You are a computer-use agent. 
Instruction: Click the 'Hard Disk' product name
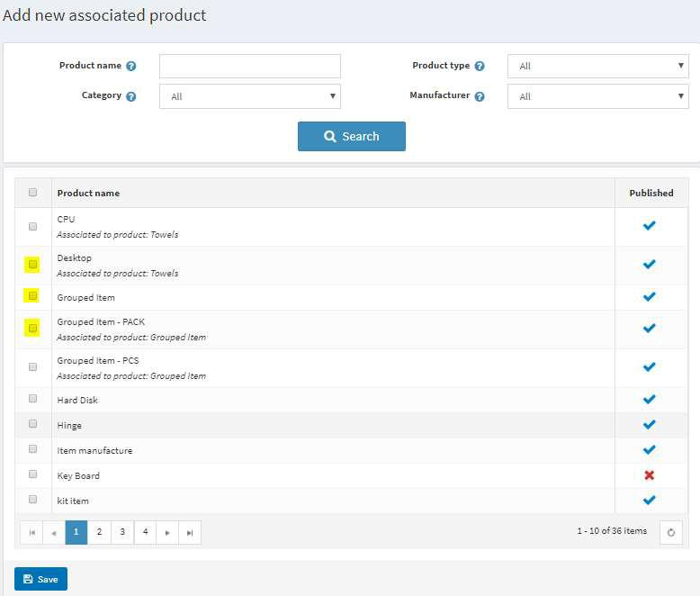click(77, 400)
